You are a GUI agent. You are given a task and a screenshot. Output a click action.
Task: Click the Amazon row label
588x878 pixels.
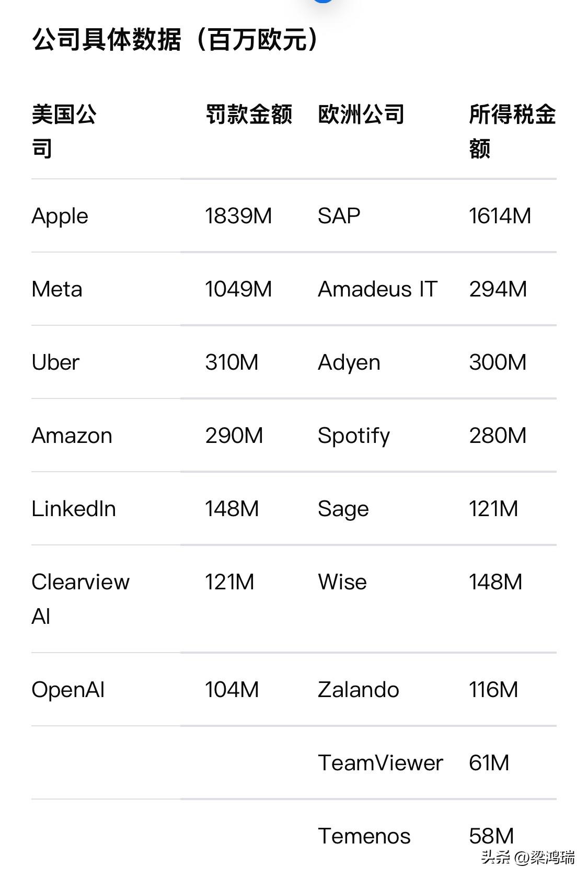click(72, 436)
